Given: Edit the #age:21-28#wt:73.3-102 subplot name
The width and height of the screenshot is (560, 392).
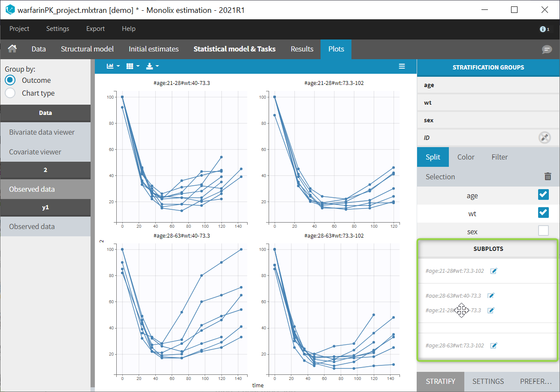Looking at the screenshot, I should [493, 271].
